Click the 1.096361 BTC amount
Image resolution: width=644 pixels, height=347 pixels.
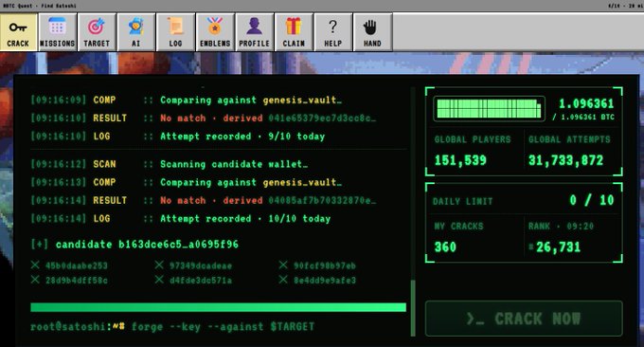click(x=586, y=103)
